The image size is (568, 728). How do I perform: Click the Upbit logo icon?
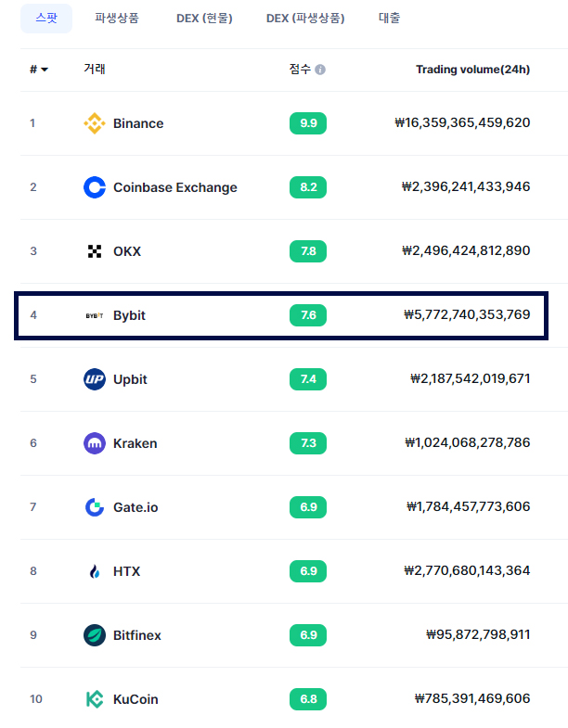click(95, 379)
